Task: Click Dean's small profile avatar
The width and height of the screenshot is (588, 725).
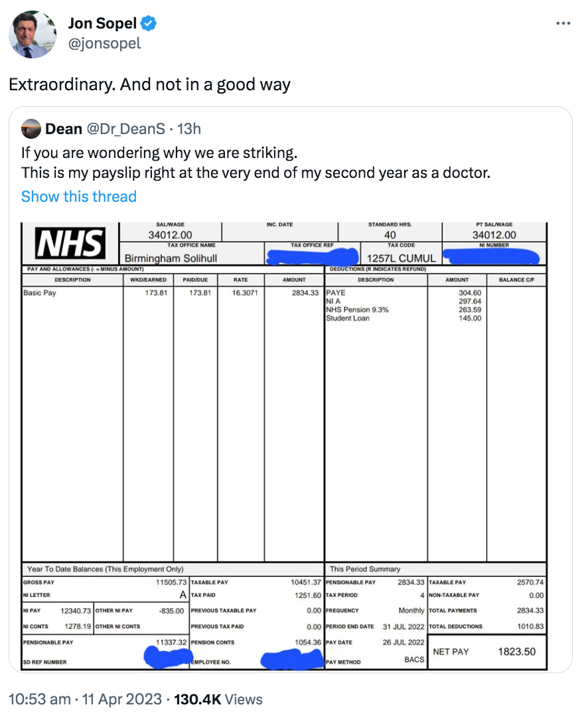Action: tap(31, 129)
